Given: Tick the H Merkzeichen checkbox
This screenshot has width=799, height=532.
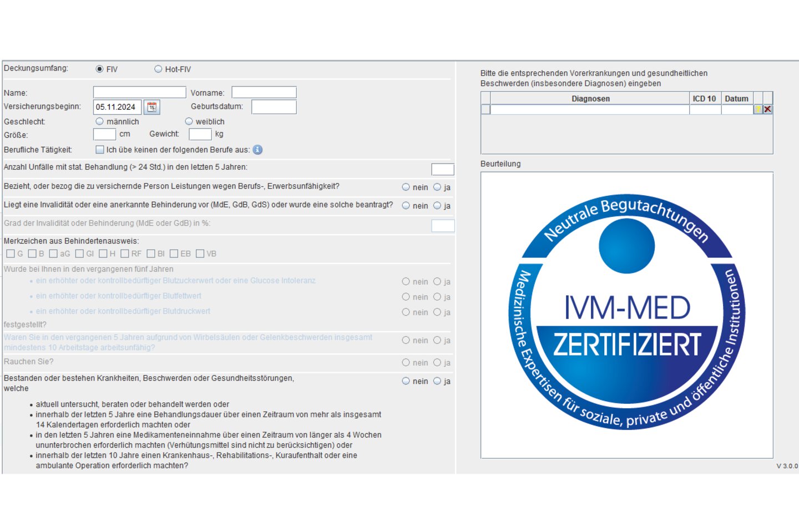Looking at the screenshot, I should 103,254.
